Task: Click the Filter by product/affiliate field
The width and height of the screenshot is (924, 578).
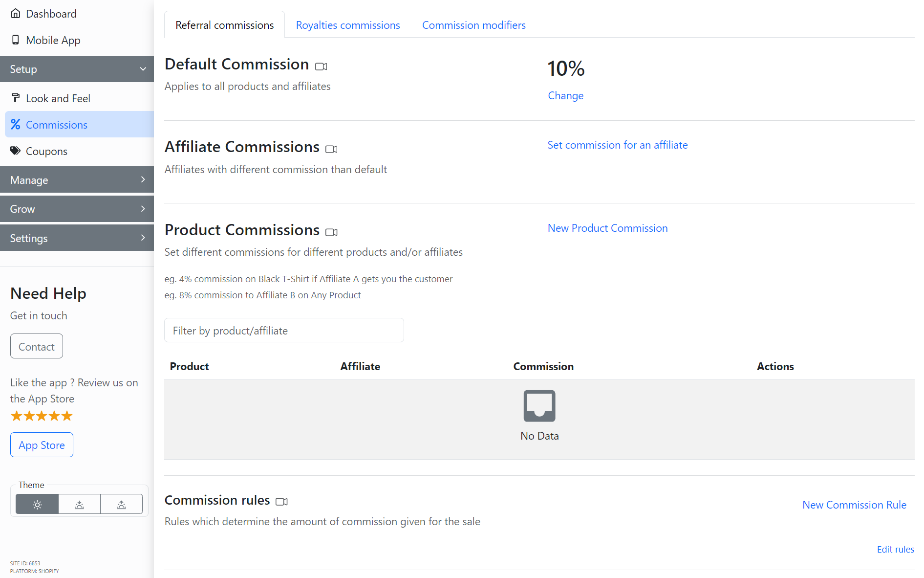Action: [284, 331]
